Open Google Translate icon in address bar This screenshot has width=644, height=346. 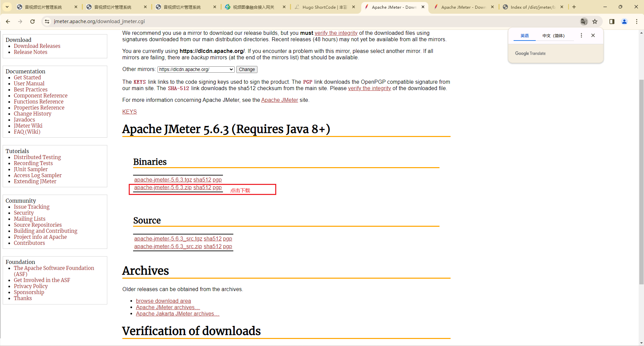584,21
